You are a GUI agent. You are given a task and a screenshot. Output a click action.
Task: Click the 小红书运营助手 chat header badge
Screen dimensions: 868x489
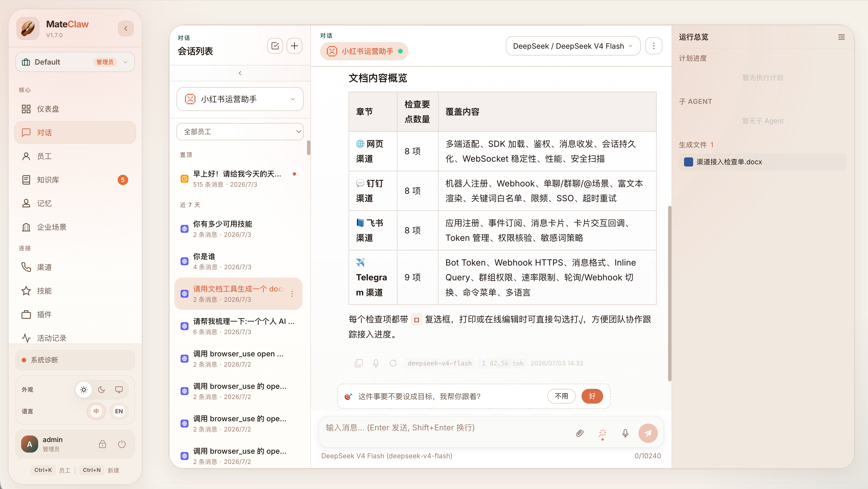(x=364, y=51)
